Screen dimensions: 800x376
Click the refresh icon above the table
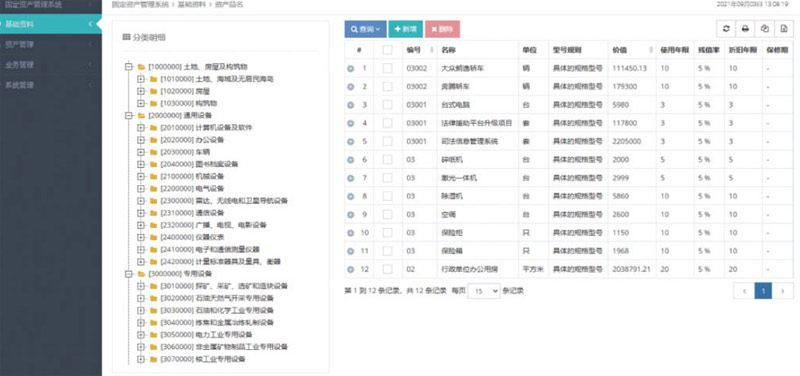click(726, 29)
